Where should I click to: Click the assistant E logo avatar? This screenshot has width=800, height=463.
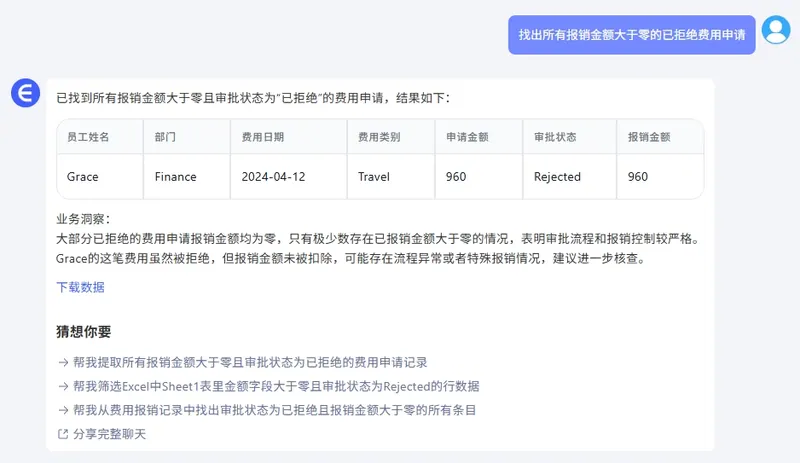point(25,94)
